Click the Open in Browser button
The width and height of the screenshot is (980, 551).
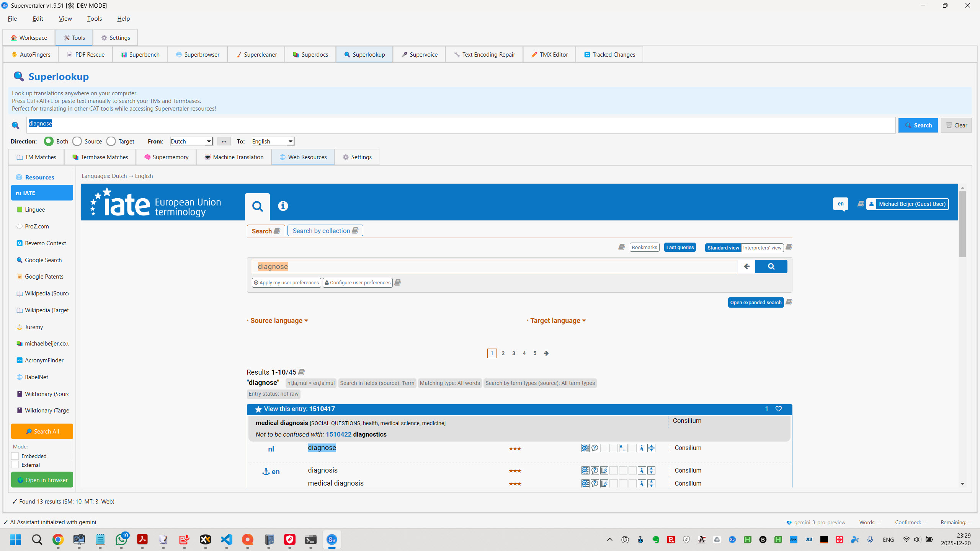pos(42,480)
